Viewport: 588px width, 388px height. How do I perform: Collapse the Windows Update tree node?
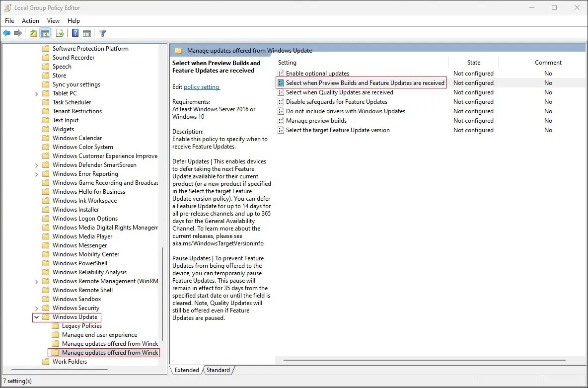tap(37, 317)
